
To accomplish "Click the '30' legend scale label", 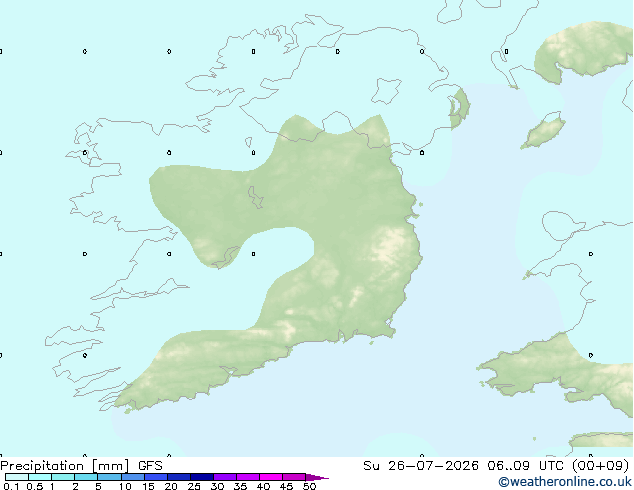I will tap(217, 486).
